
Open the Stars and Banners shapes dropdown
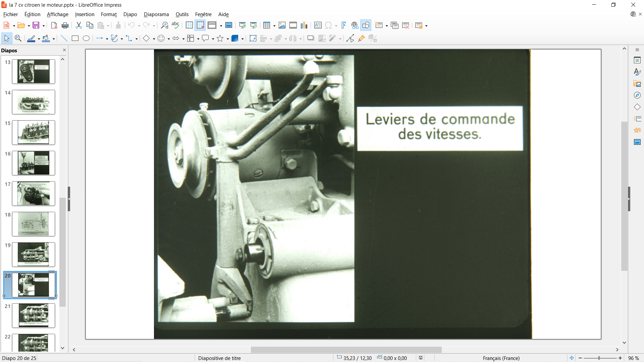[x=228, y=39]
